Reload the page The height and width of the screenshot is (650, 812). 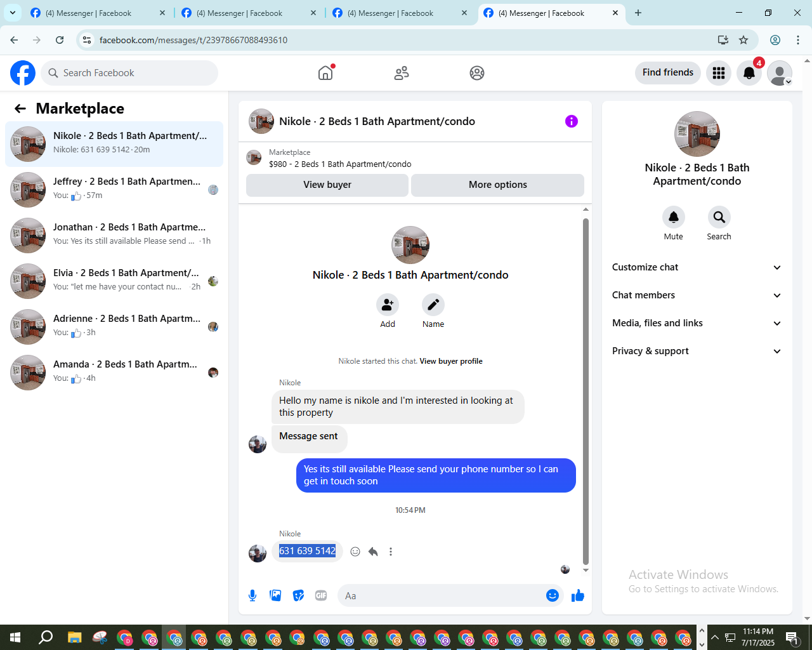[60, 40]
